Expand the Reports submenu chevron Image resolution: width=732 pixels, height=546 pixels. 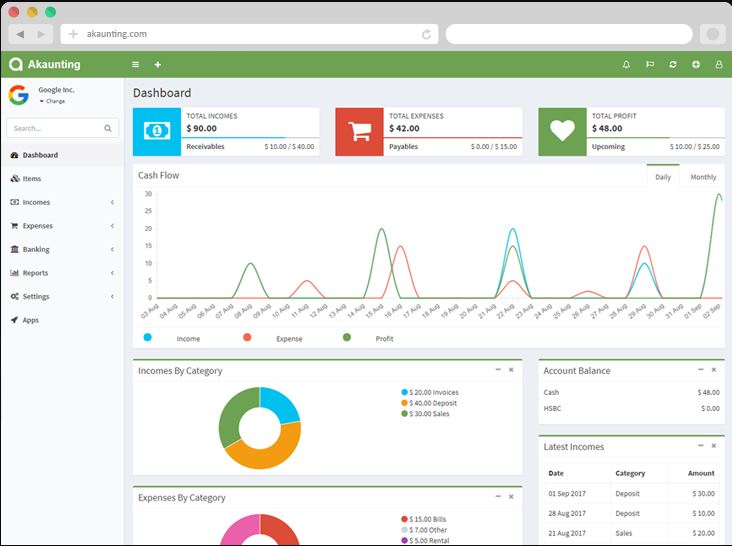tap(112, 273)
